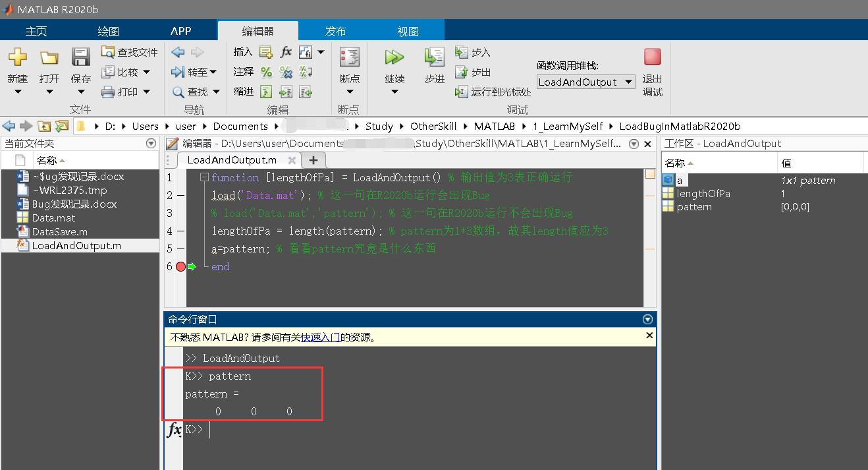Switch to the Home (主页) tab
Image resolution: width=868 pixels, height=470 pixels.
pos(36,31)
